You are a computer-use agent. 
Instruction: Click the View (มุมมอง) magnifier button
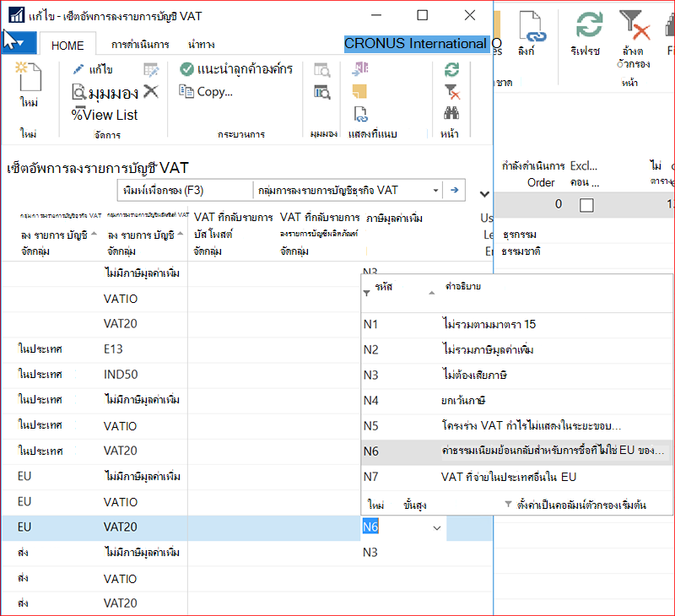105,93
